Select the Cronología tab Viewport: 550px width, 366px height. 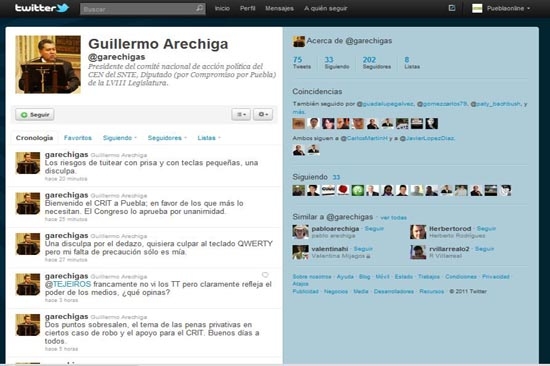pos(34,138)
